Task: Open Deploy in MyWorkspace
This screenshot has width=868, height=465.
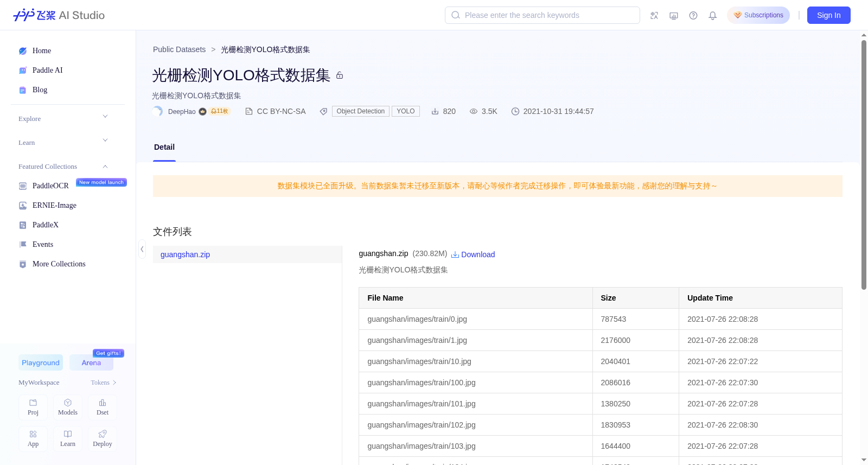Action: coord(103,439)
